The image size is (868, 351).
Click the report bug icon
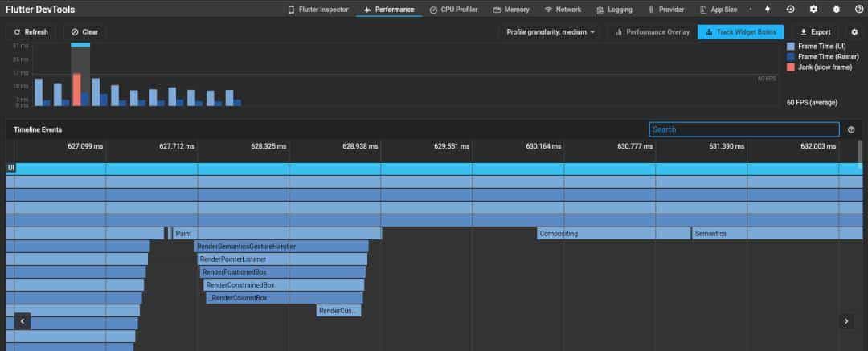click(x=836, y=10)
